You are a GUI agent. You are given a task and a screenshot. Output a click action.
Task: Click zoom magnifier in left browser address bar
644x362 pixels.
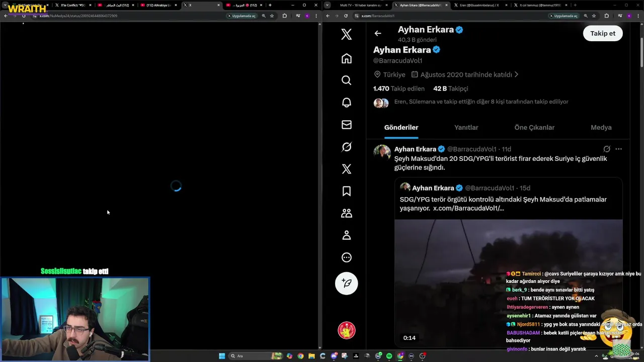tap(264, 16)
